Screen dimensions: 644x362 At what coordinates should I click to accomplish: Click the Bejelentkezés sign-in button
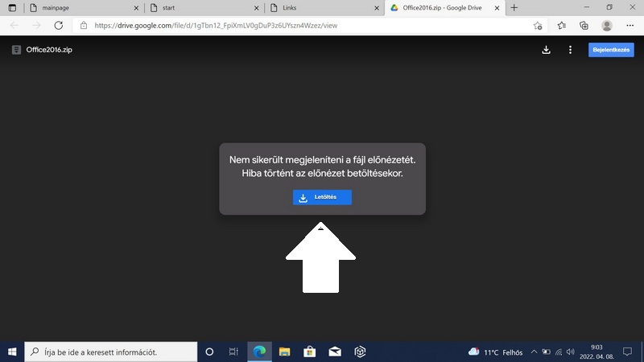611,50
